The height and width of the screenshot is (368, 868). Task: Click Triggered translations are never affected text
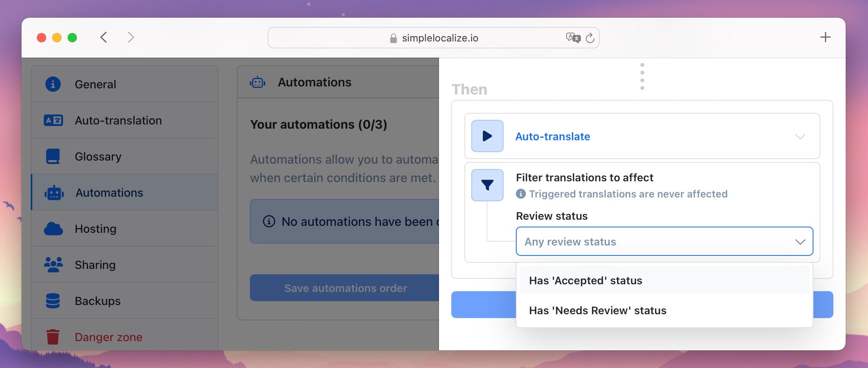point(628,194)
